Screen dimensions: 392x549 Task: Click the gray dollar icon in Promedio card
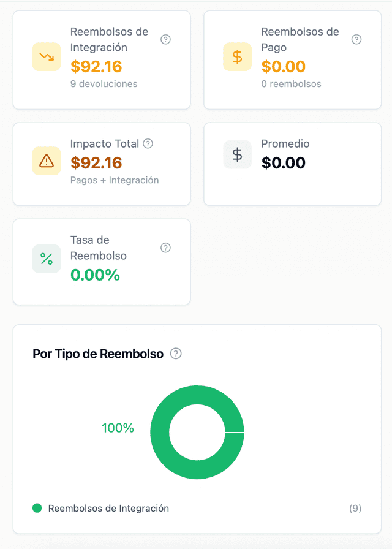tap(238, 155)
